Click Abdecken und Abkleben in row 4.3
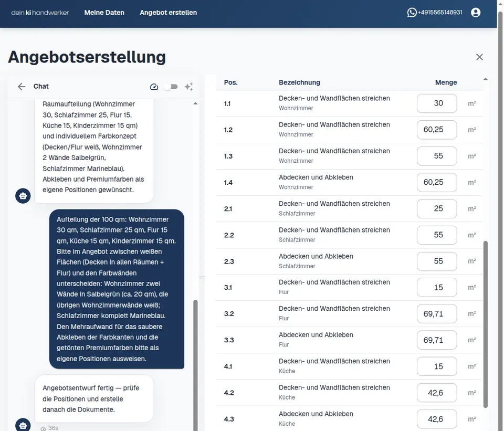This screenshot has height=431, width=504. [316, 414]
